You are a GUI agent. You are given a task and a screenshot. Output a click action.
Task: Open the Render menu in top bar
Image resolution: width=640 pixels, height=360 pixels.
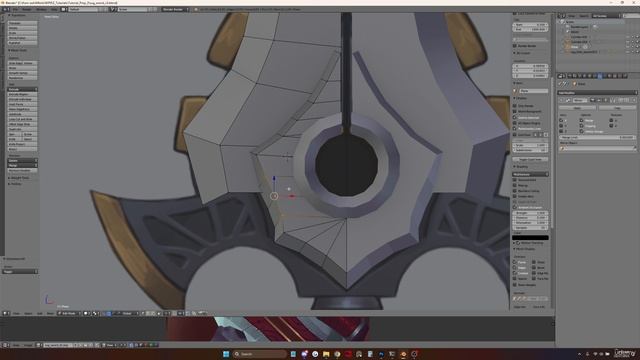[27, 9]
